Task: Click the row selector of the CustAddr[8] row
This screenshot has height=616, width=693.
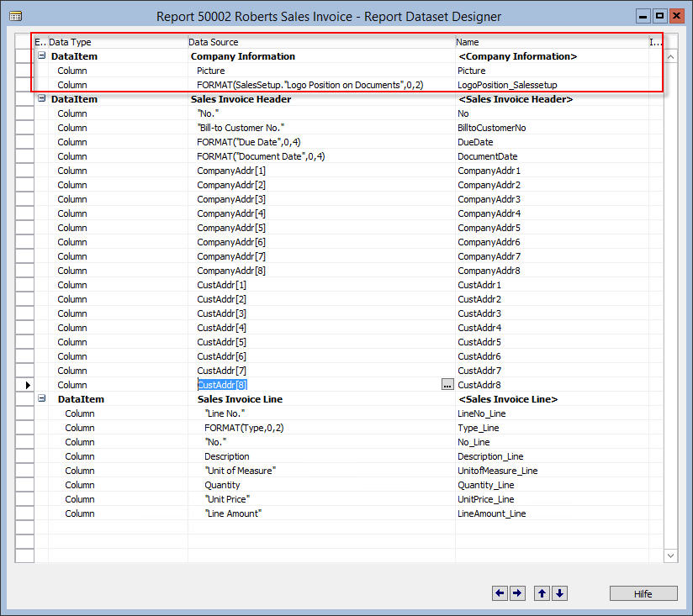Action: pyautogui.click(x=24, y=385)
